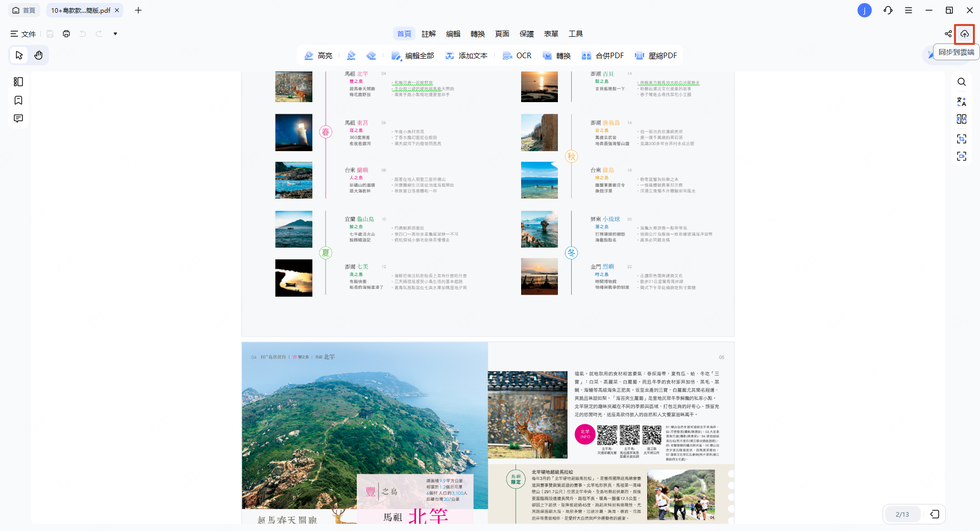Click the 屏東 小琉球 entry title
This screenshot has height=531, width=980.
(x=605, y=219)
